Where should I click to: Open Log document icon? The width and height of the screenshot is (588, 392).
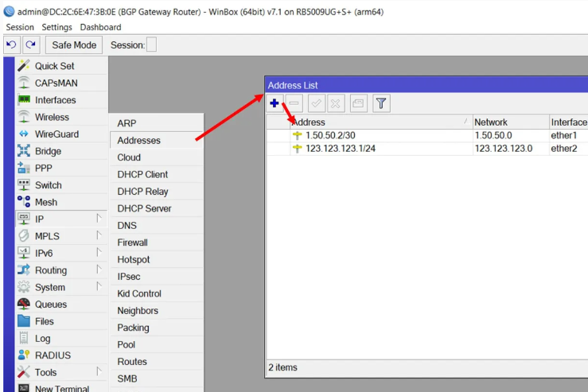(x=24, y=338)
